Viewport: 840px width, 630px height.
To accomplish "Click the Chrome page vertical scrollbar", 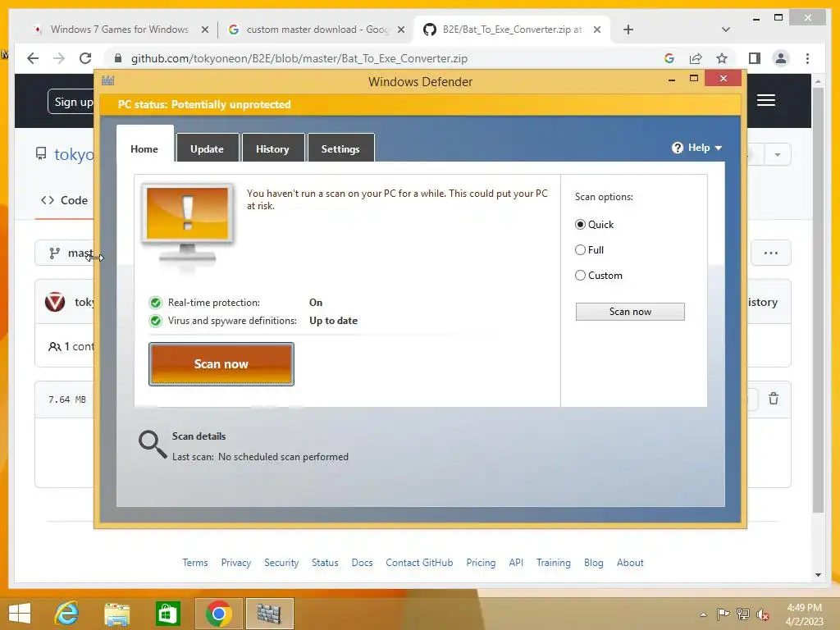I will pos(818,300).
